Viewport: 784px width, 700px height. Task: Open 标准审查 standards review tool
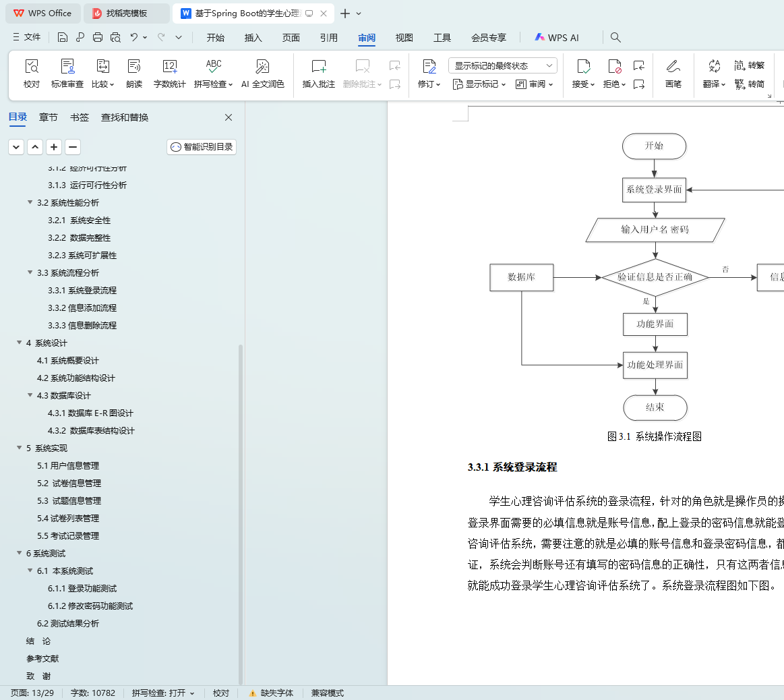67,73
